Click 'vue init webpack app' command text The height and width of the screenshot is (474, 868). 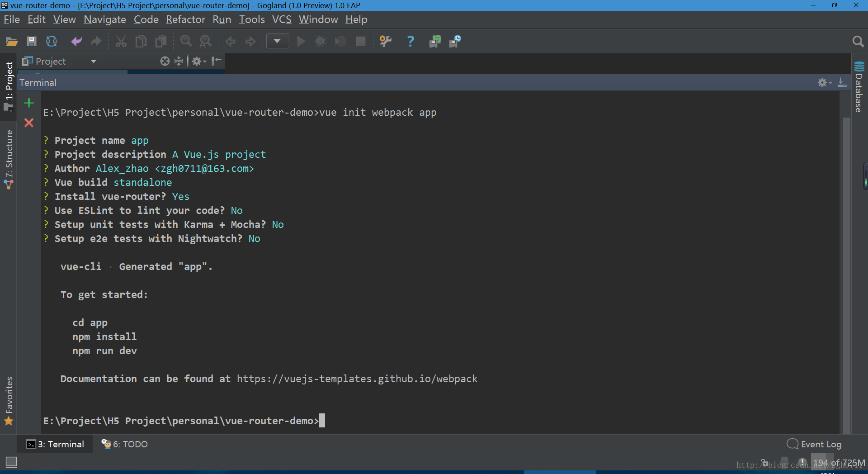pos(378,113)
